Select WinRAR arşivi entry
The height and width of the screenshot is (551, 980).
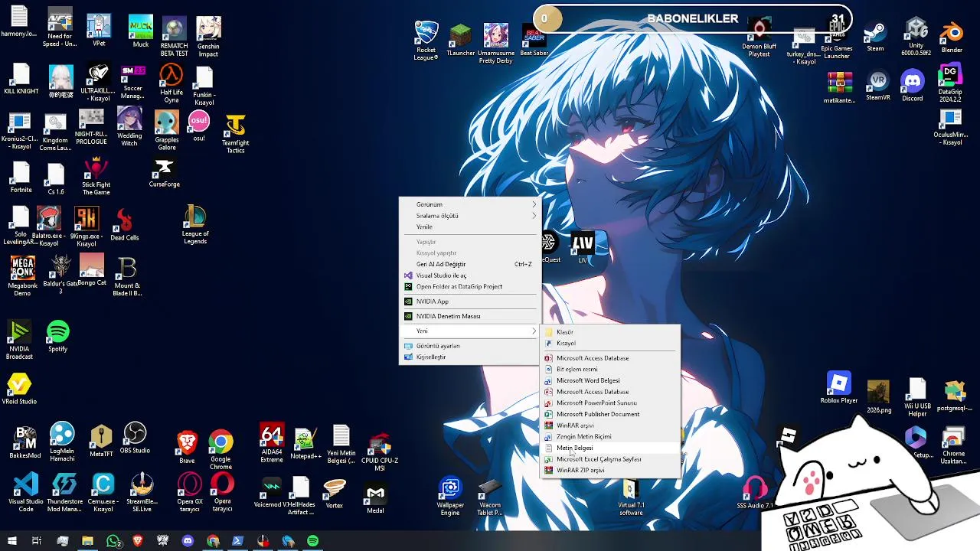click(x=609, y=425)
